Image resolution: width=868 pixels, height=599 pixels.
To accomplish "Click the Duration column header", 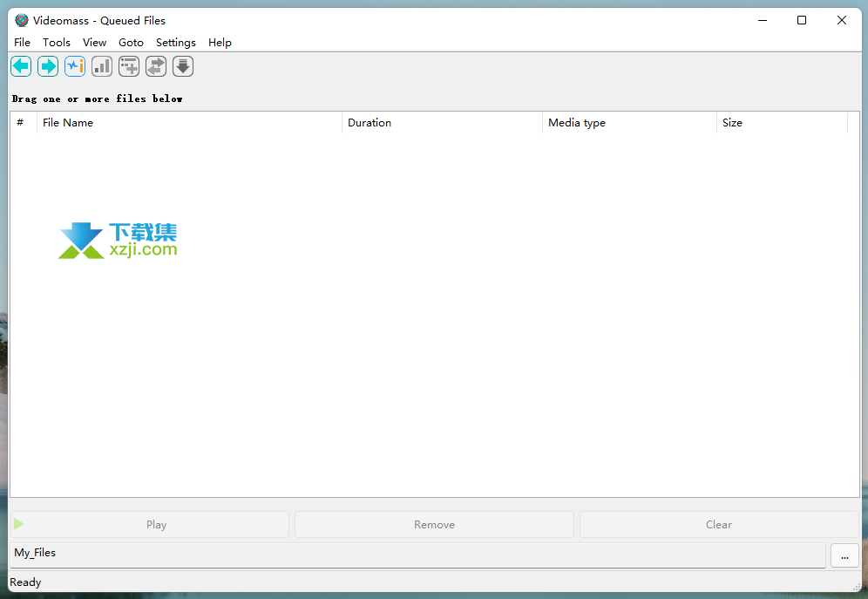I will click(443, 123).
